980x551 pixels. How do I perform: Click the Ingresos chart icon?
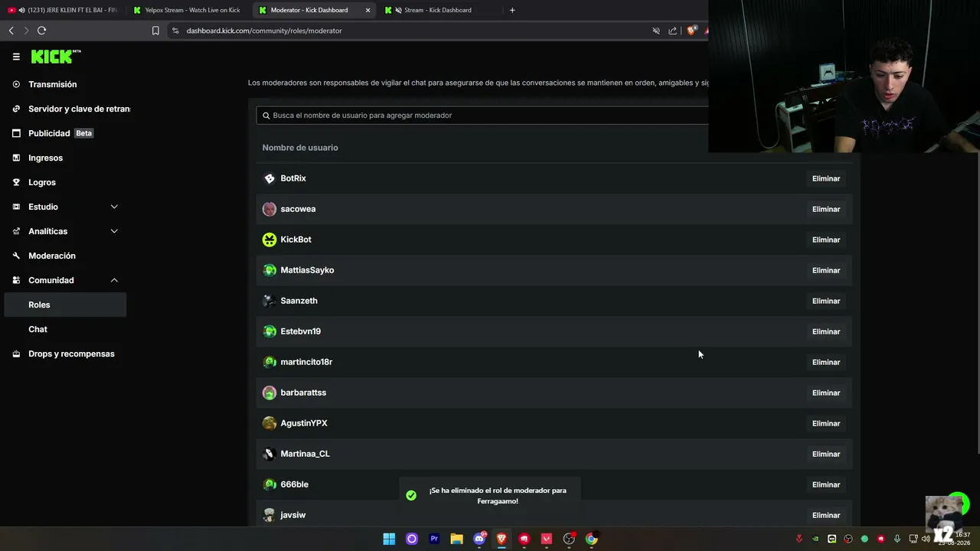point(16,158)
